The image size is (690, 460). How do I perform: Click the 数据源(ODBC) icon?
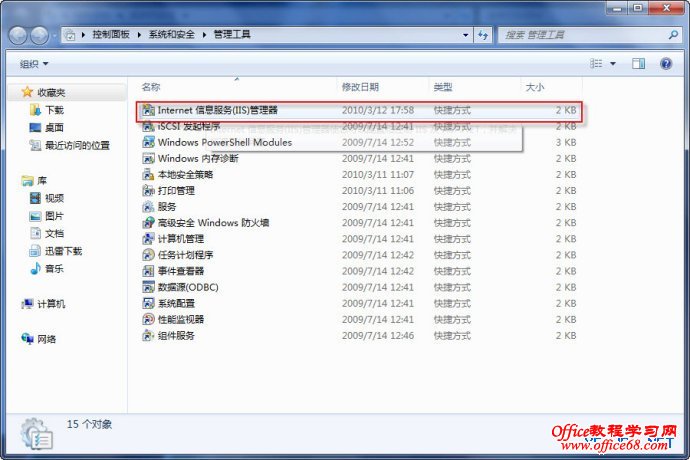tap(149, 287)
